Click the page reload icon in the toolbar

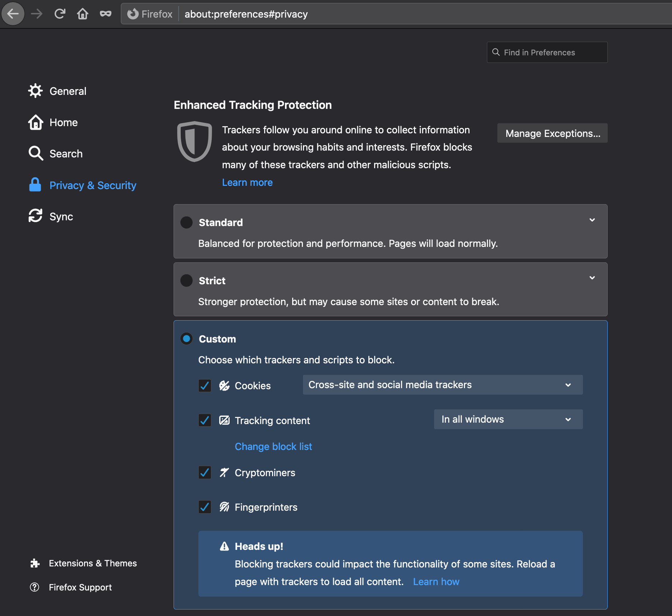[x=60, y=14]
